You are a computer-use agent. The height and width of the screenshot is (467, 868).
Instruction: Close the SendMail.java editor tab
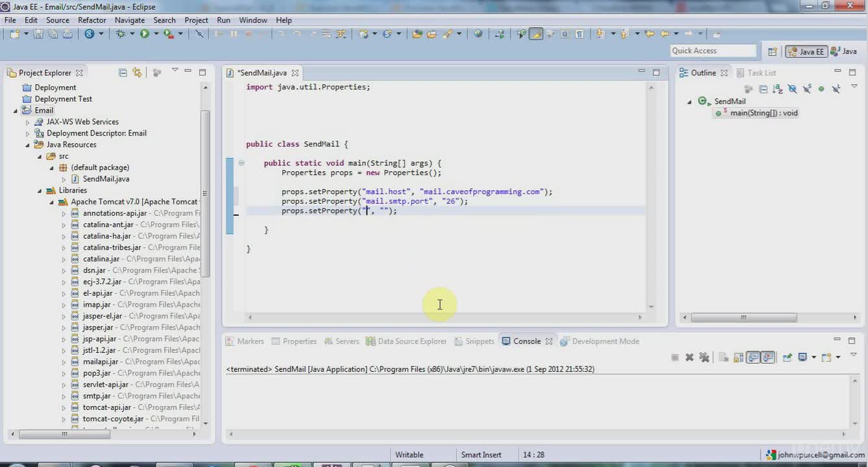point(295,73)
